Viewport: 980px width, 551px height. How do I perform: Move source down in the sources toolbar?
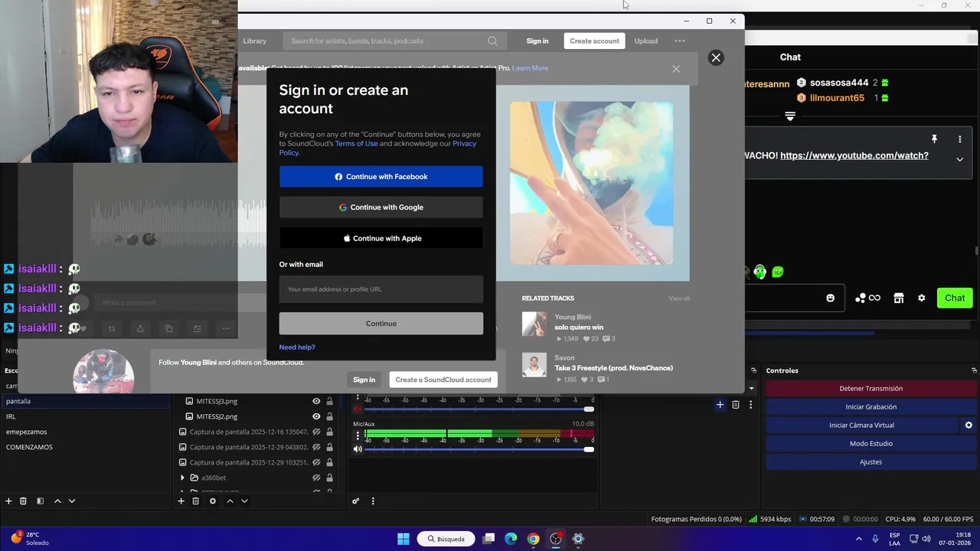pos(244,501)
